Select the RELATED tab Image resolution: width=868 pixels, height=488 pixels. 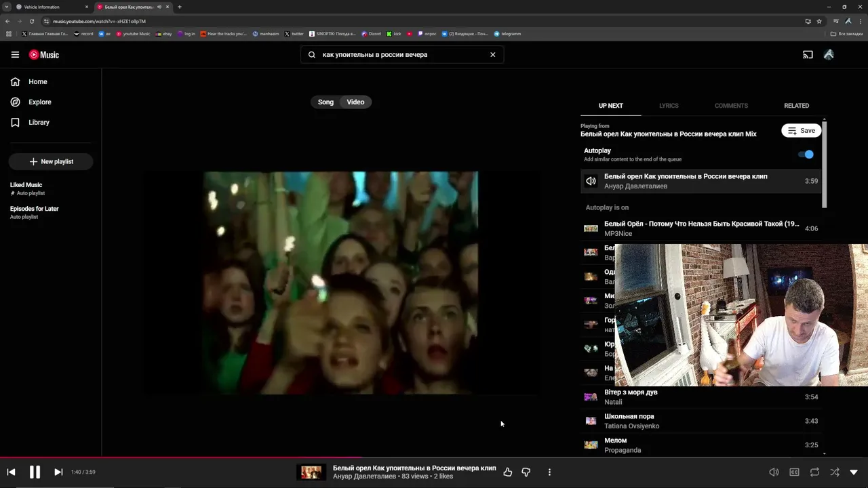click(x=796, y=106)
